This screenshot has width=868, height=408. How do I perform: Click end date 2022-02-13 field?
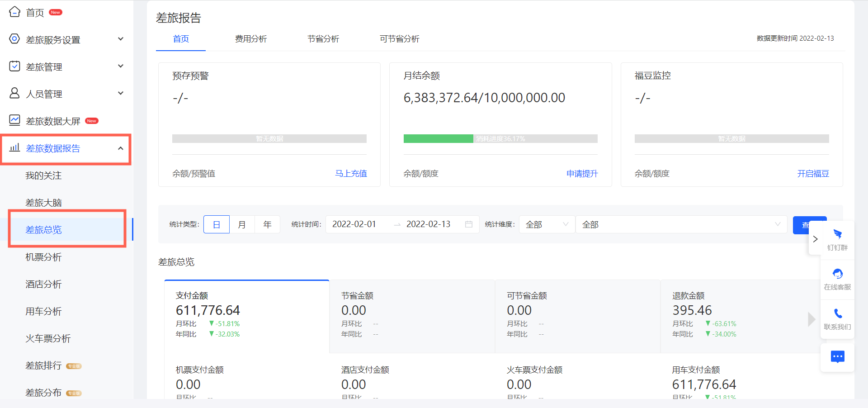[428, 224]
